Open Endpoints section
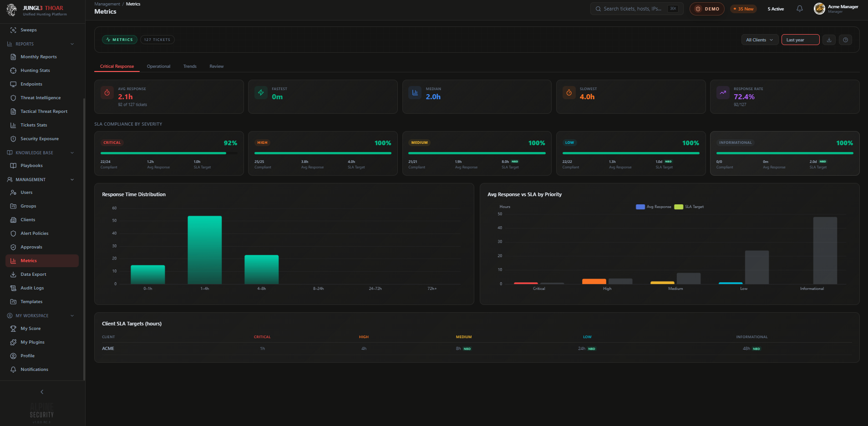Viewport: 868px width, 426px height. 42,84
